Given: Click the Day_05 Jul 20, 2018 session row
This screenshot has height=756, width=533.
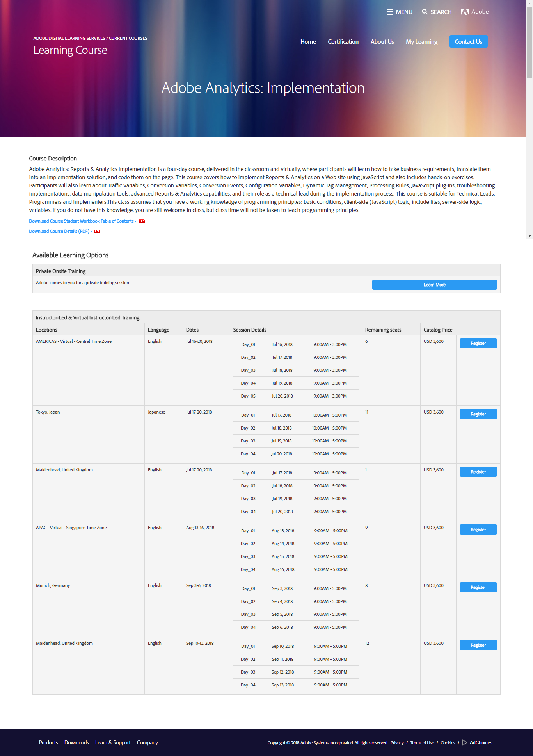Looking at the screenshot, I should (296, 396).
